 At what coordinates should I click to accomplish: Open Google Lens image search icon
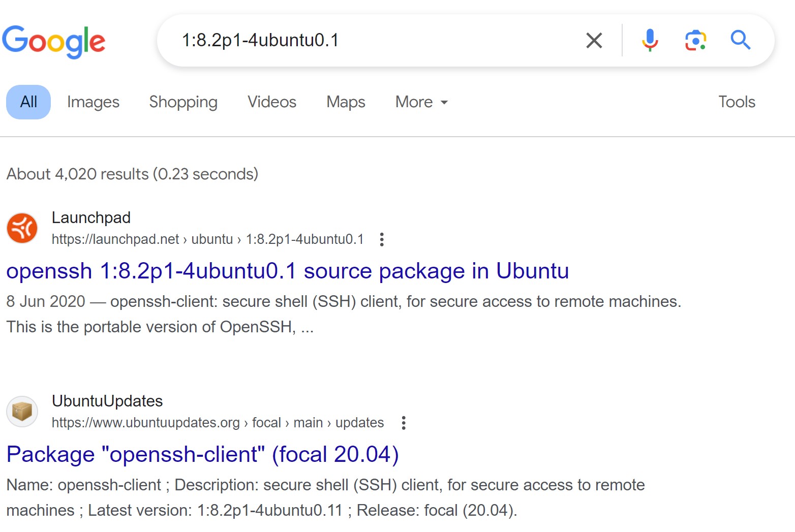click(x=695, y=40)
